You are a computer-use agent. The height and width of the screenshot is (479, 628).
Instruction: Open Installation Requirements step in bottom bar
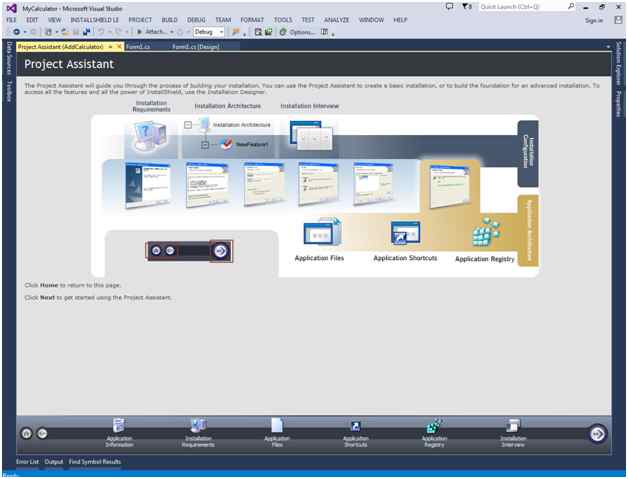coord(198,433)
